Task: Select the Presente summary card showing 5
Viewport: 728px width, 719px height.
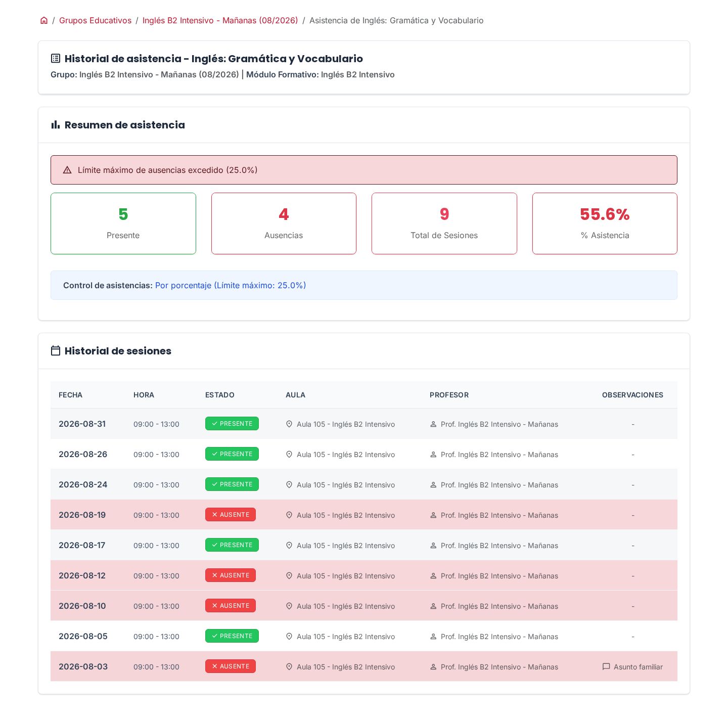Action: [123, 223]
